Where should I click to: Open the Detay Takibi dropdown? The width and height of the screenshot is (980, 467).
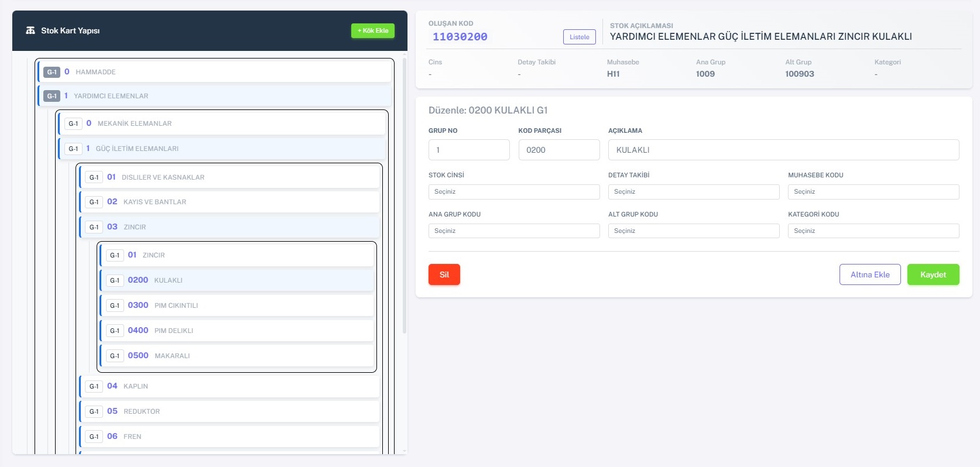693,192
